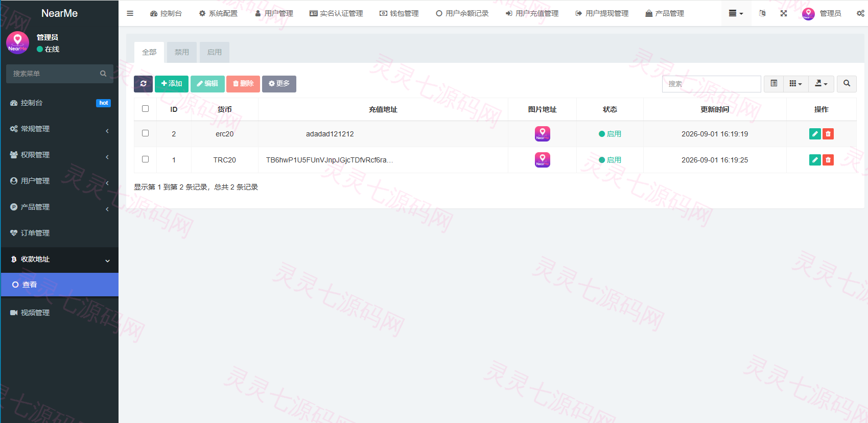The width and height of the screenshot is (868, 423).
Task: Open the 管理员 profile avatar in the top header
Action: click(x=808, y=13)
